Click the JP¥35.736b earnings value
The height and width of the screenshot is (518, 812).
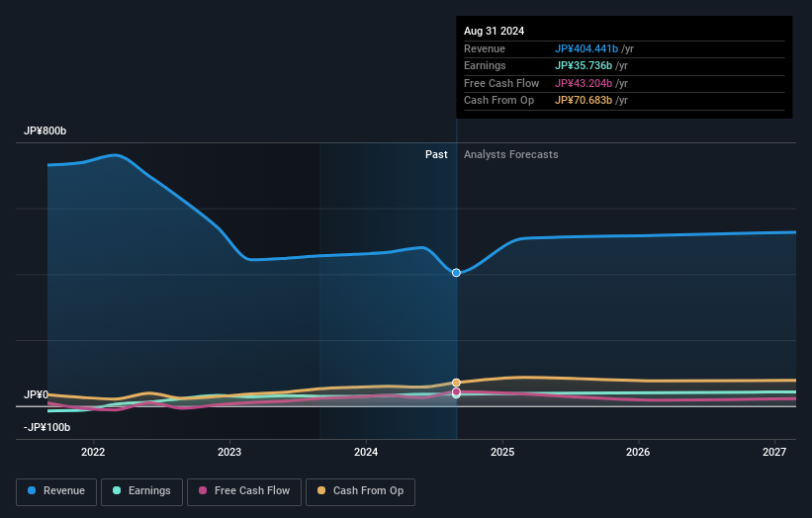[584, 65]
